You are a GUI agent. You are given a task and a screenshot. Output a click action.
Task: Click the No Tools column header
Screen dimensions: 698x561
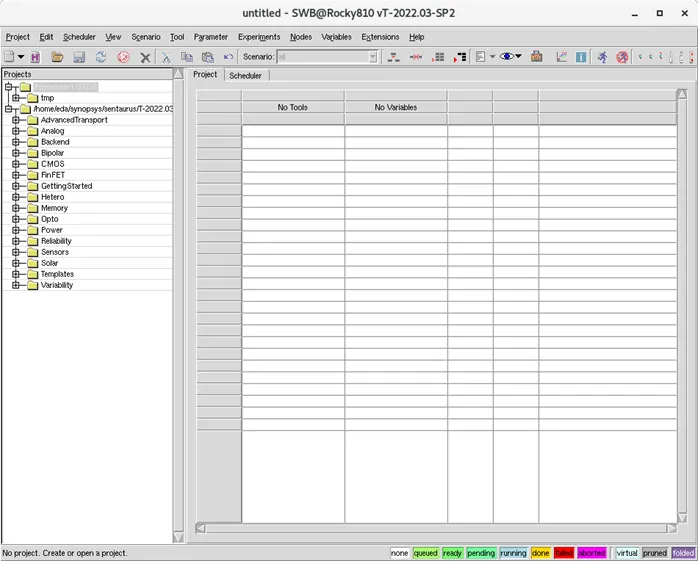tap(293, 107)
